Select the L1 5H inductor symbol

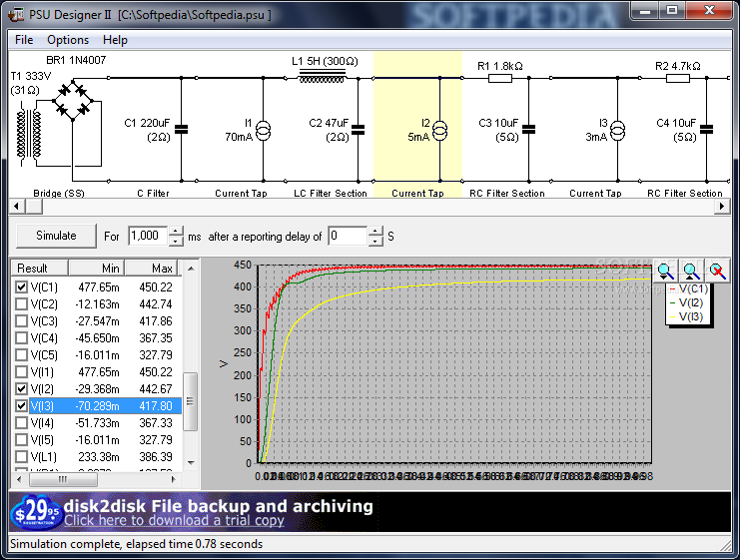click(322, 77)
